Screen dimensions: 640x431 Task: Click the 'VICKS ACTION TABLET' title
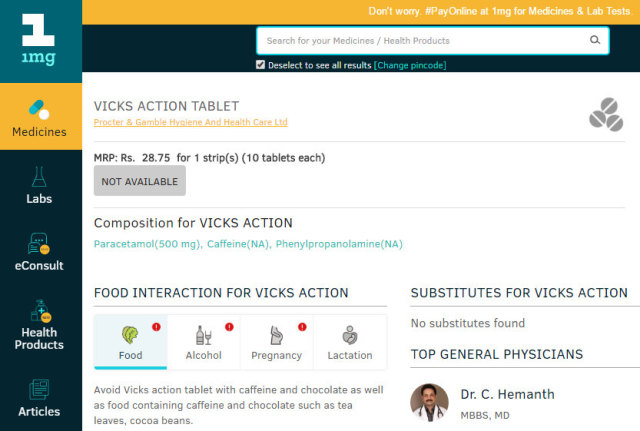coord(166,106)
